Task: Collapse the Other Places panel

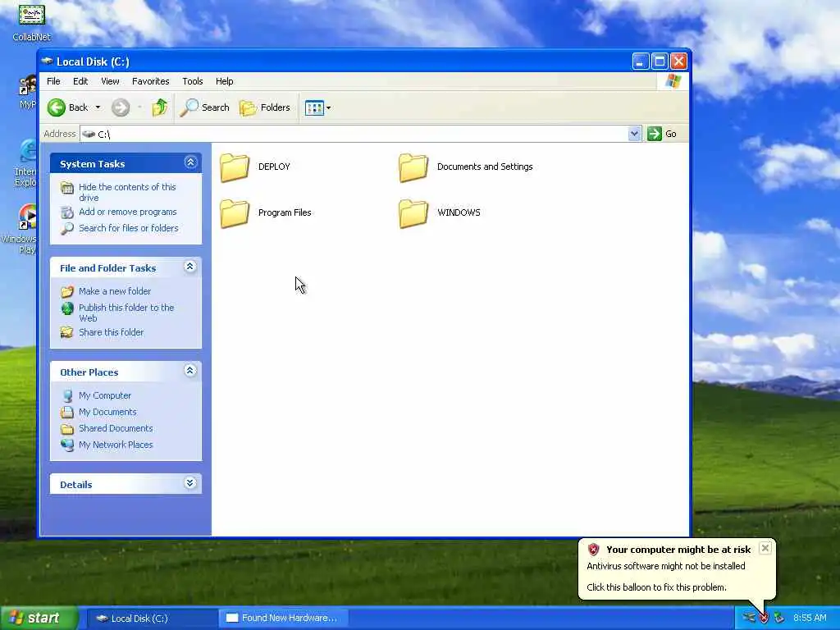Action: 190,371
